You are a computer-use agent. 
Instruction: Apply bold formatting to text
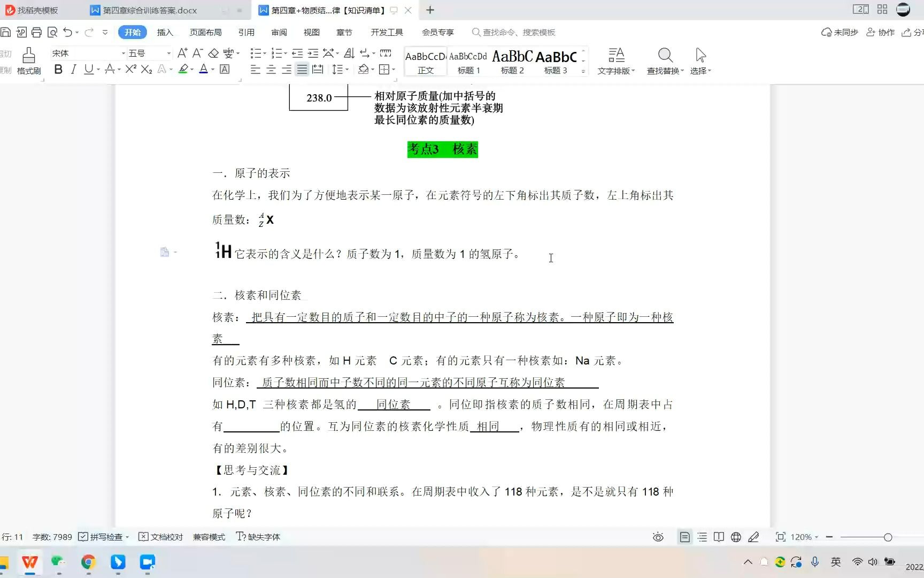point(58,70)
